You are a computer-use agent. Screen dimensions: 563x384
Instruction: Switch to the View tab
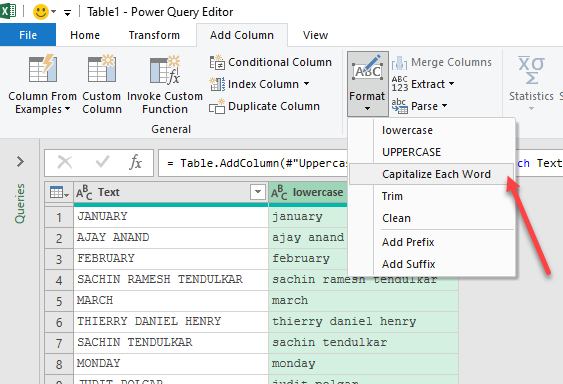point(315,35)
